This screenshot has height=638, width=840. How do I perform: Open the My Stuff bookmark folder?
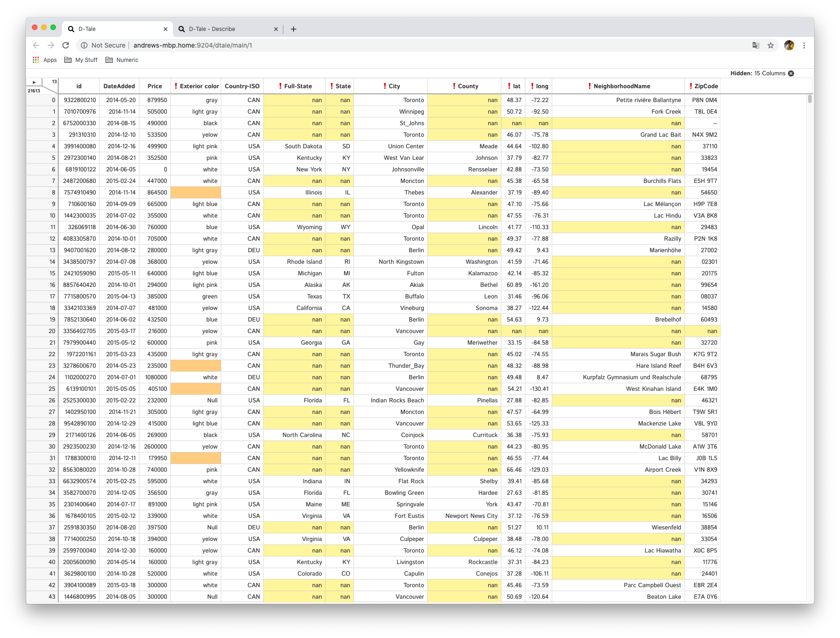tap(81, 60)
